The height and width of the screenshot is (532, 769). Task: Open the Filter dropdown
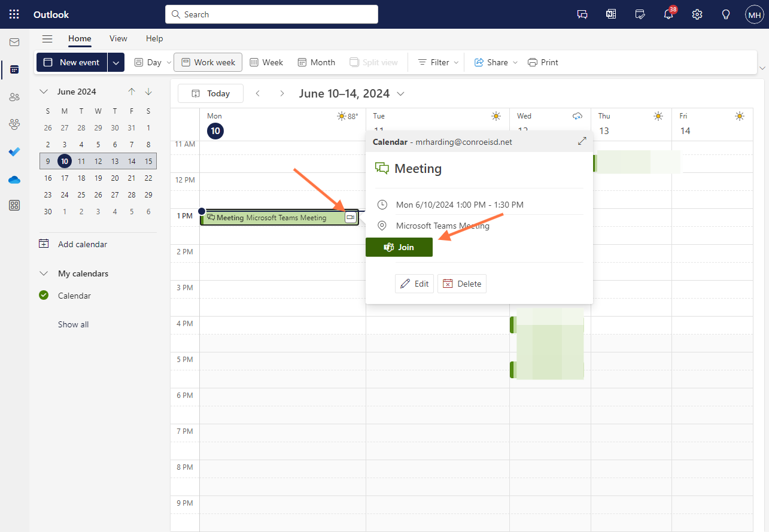439,62
